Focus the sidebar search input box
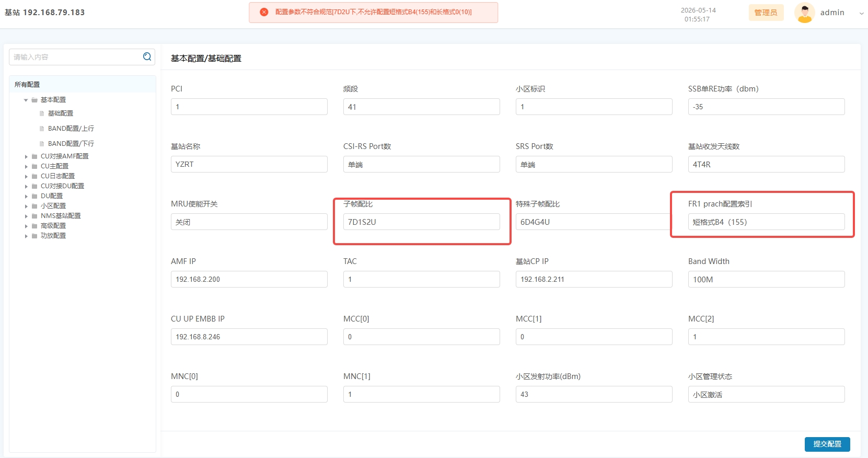The image size is (868, 458). (76, 57)
